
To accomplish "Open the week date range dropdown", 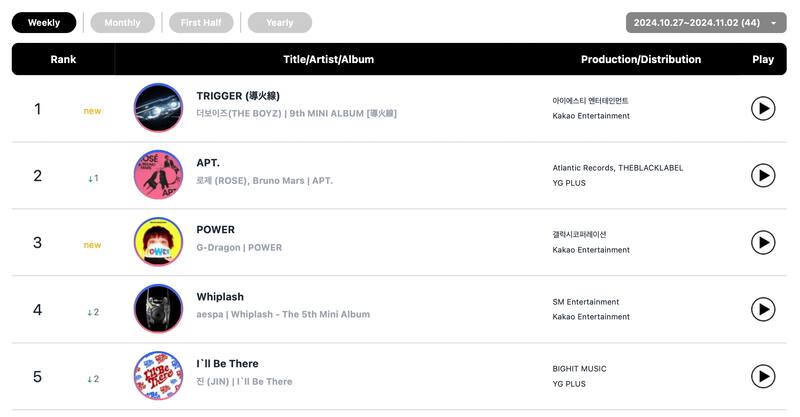I will pos(707,22).
